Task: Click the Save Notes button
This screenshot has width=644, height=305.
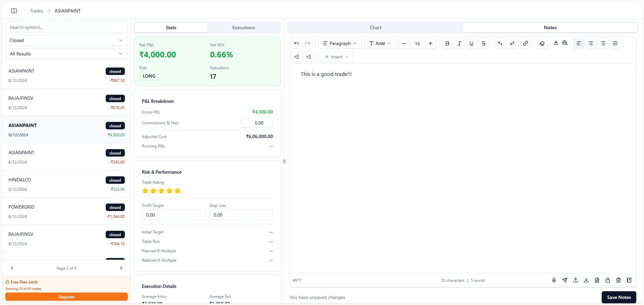Action: (x=618, y=297)
